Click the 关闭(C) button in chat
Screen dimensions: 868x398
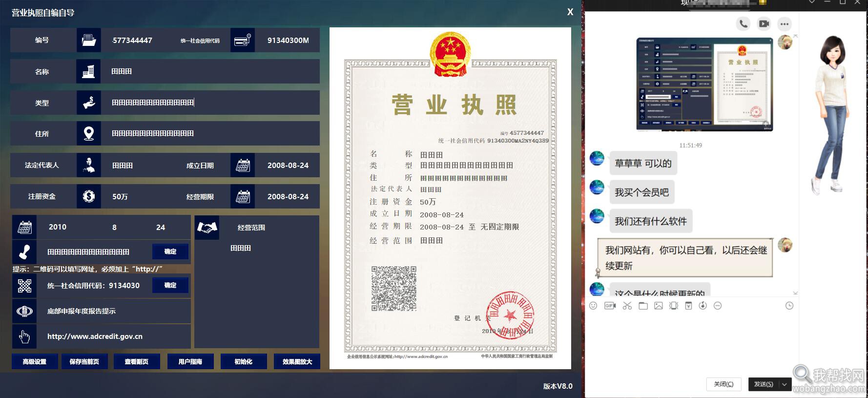coord(723,384)
